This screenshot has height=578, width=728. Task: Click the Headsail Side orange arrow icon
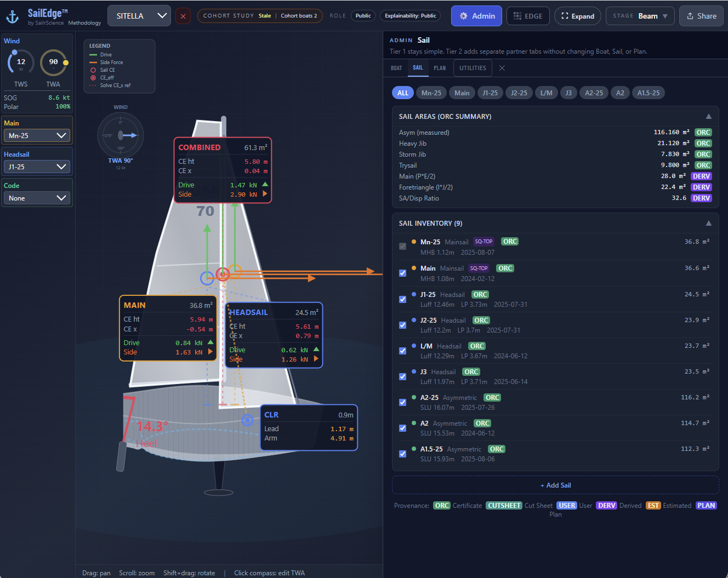[x=316, y=359]
